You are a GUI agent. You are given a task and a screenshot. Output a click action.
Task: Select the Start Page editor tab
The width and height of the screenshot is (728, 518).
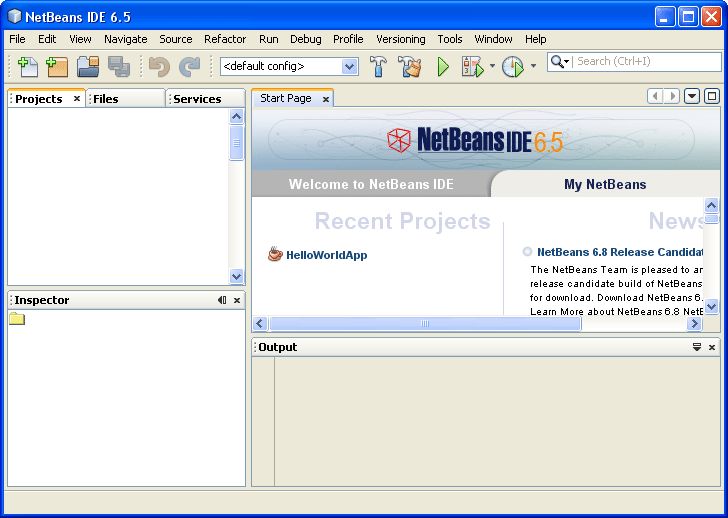[x=286, y=98]
